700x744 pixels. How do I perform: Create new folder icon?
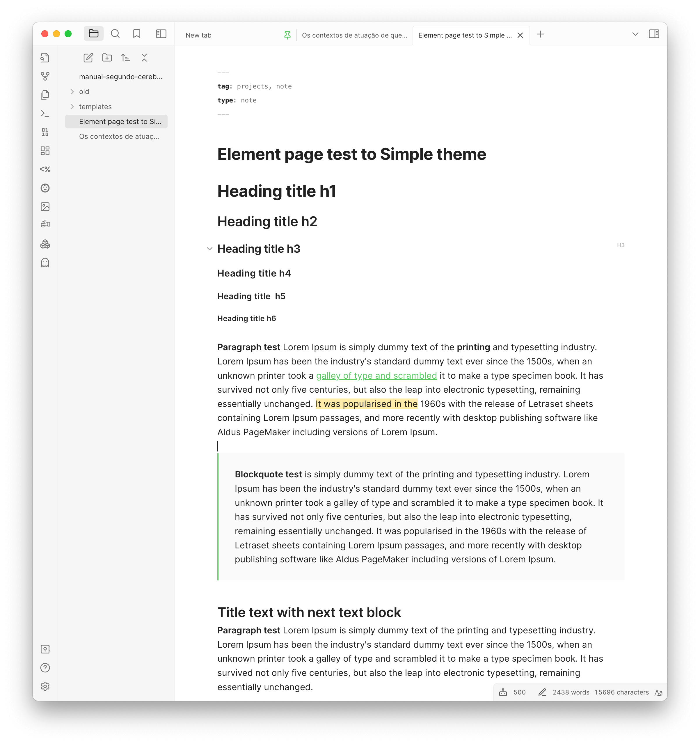107,58
